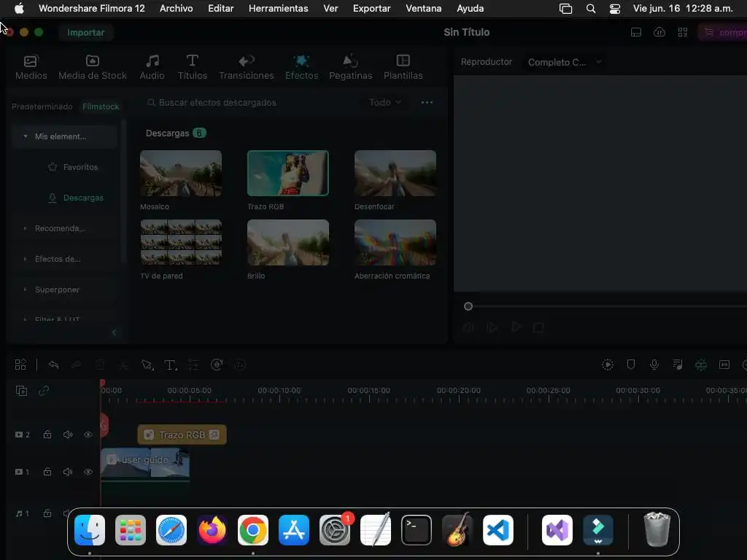Open the audio waveform tool in the timeline toolbar
The image size is (747, 560).
click(217, 365)
